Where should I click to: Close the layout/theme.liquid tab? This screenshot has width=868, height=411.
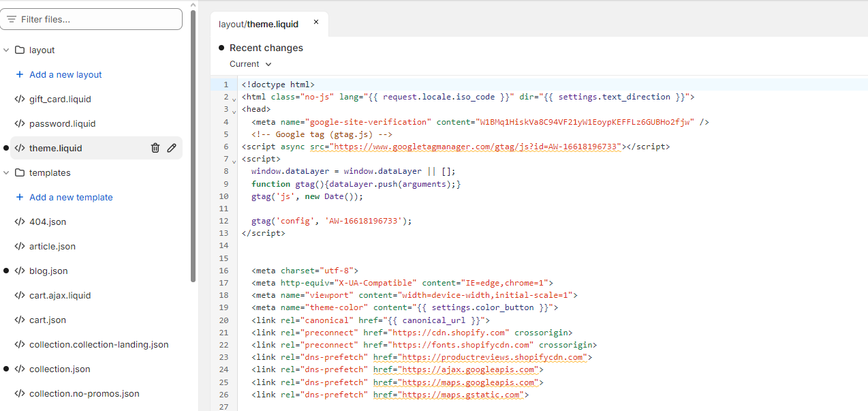tap(316, 22)
